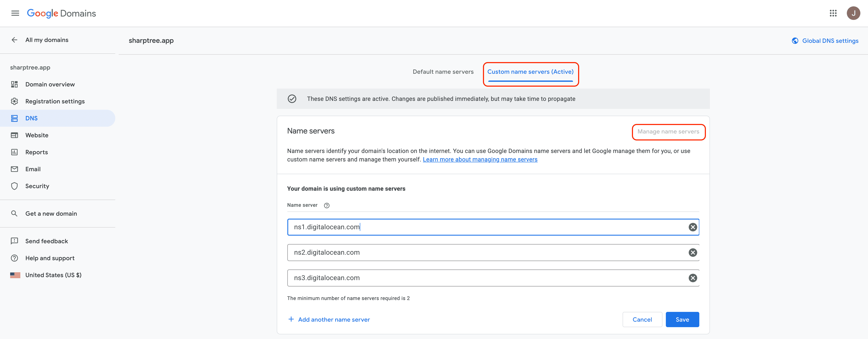Click the Help and support question icon
868x339 pixels.
tap(14, 258)
